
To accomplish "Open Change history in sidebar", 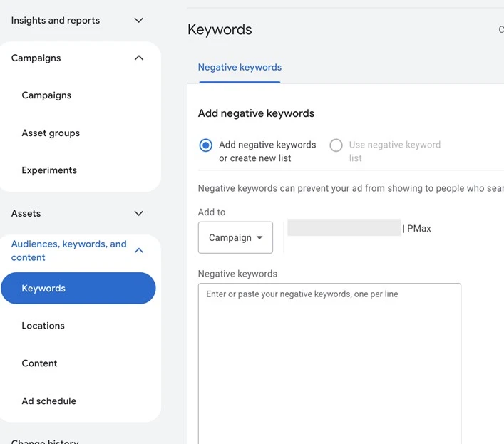I will coord(44,441).
